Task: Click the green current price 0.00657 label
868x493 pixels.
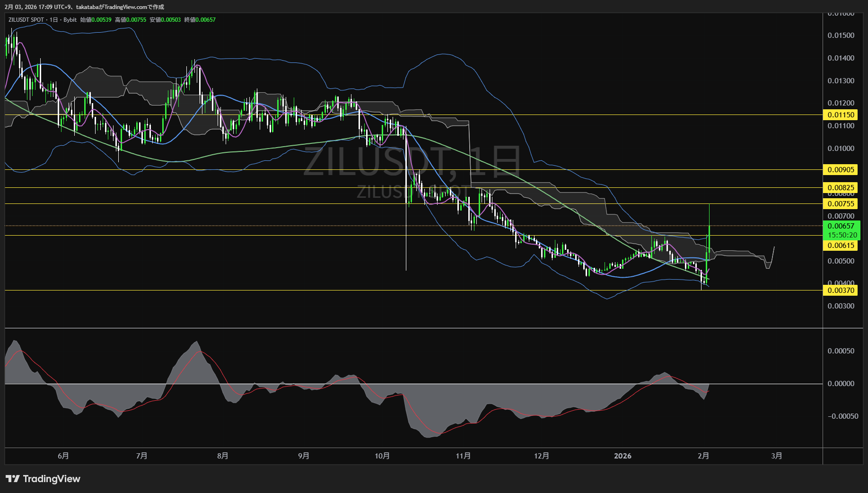Action: 841,226
